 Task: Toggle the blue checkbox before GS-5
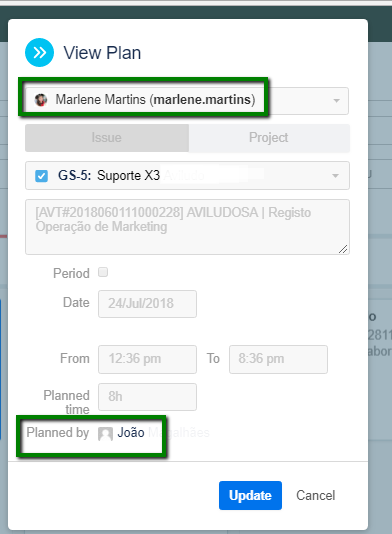(42, 176)
